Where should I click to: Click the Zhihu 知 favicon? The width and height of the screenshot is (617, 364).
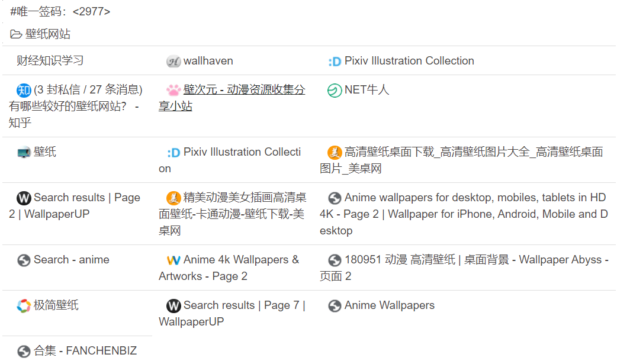(x=24, y=91)
